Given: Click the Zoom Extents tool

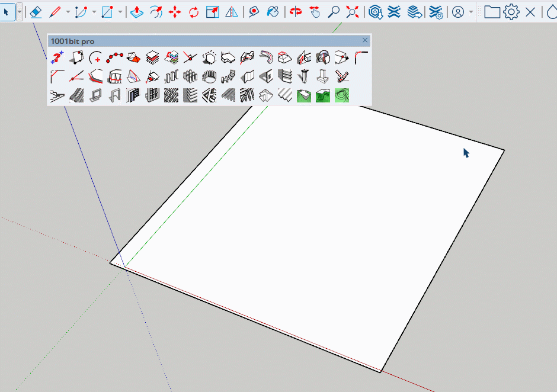Looking at the screenshot, I should coord(353,12).
